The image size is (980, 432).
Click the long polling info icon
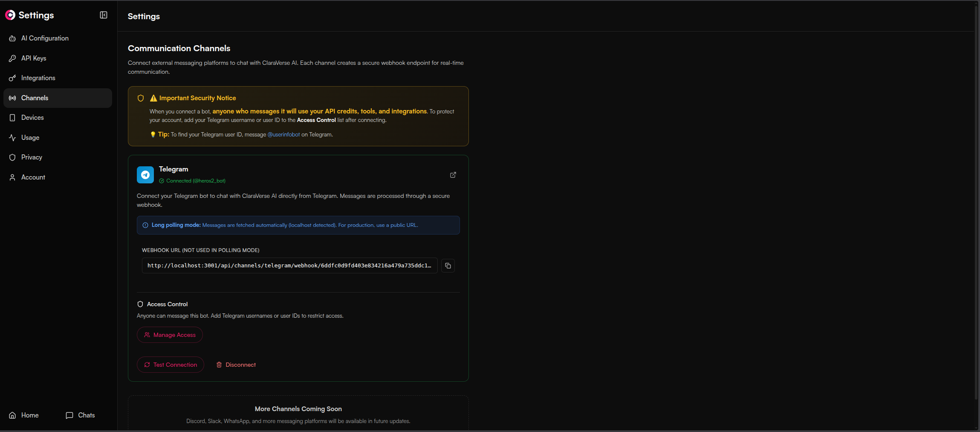(145, 225)
